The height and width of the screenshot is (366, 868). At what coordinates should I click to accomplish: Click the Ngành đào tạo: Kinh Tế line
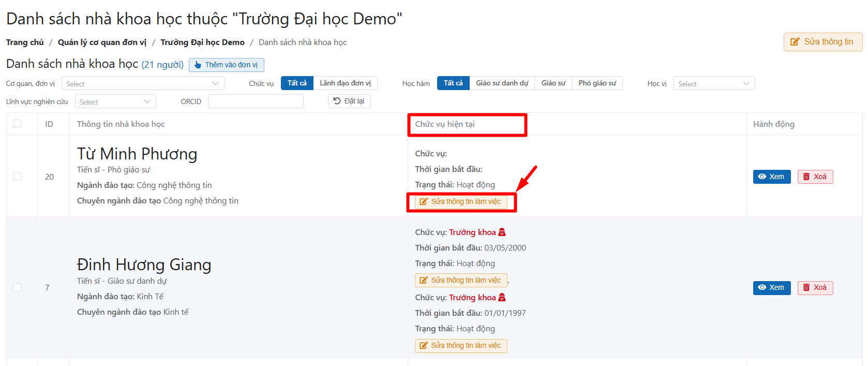pyautogui.click(x=120, y=297)
